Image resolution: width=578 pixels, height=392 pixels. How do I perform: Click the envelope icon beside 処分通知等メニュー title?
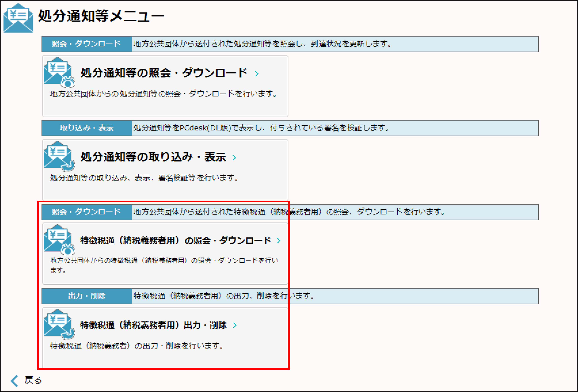(18, 18)
